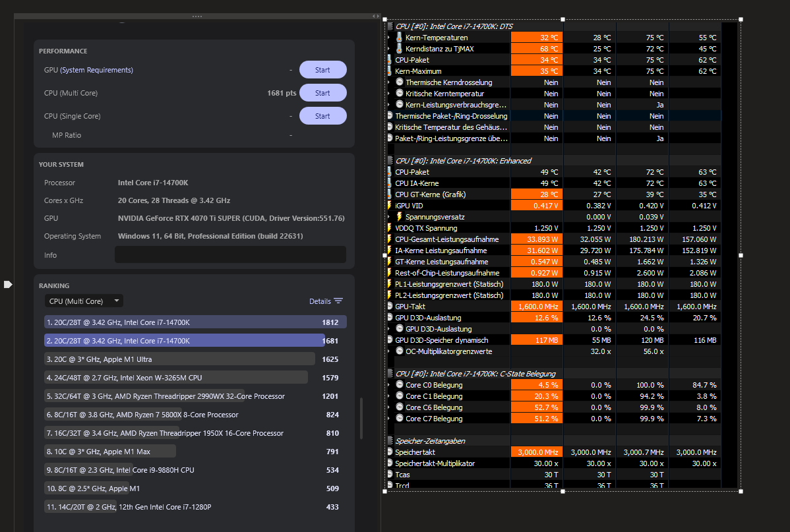Click the Kern-Maximum sensor row
The image size is (790, 532).
coord(554,71)
